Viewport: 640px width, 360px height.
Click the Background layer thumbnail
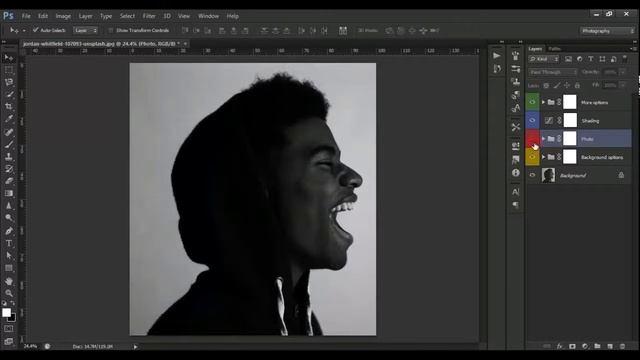(x=548, y=175)
